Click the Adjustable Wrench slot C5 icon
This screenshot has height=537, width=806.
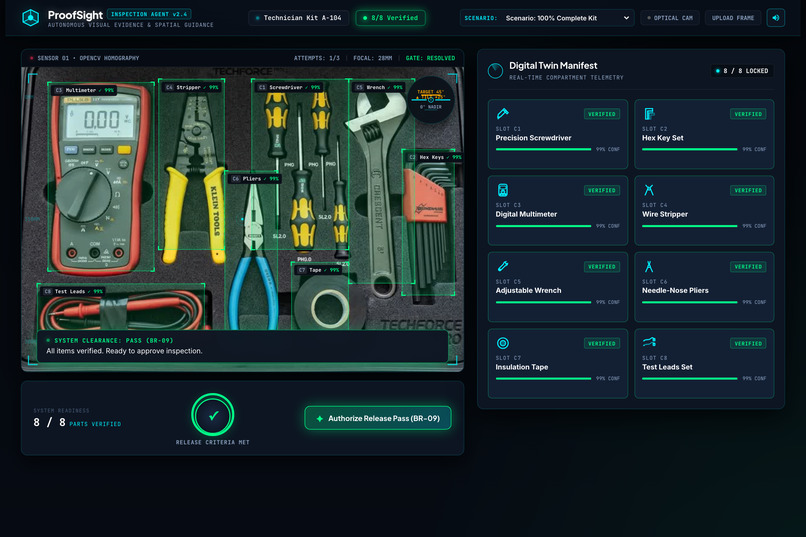pyautogui.click(x=503, y=266)
